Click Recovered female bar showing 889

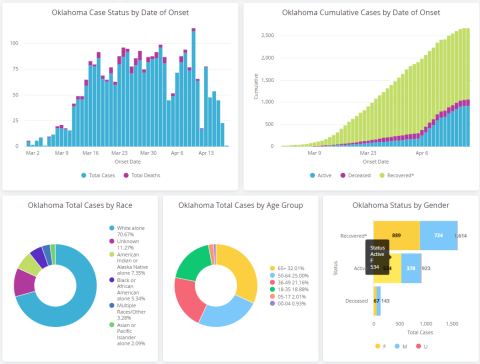[396, 235]
